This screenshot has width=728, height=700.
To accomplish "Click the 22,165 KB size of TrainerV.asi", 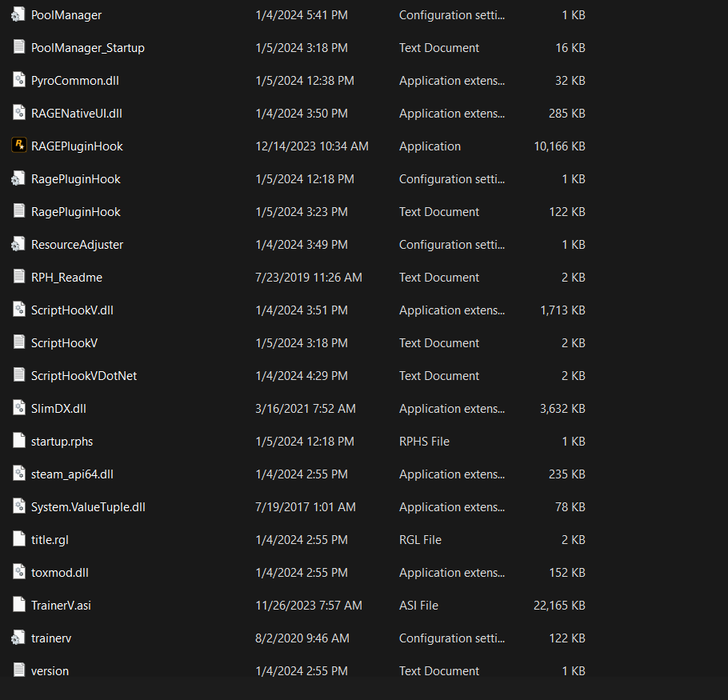I will (559, 606).
